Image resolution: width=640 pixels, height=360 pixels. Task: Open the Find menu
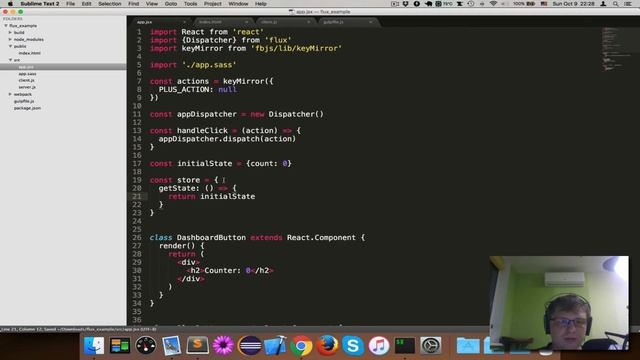click(133, 4)
